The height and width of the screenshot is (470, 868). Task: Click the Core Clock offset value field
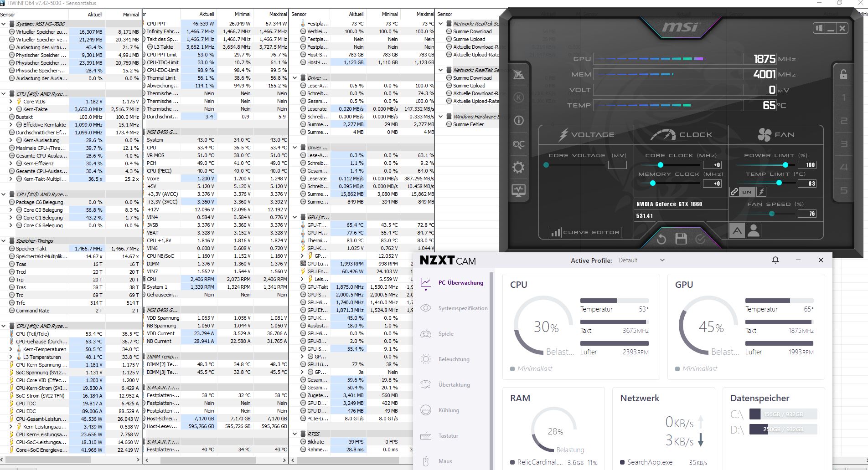(712, 165)
